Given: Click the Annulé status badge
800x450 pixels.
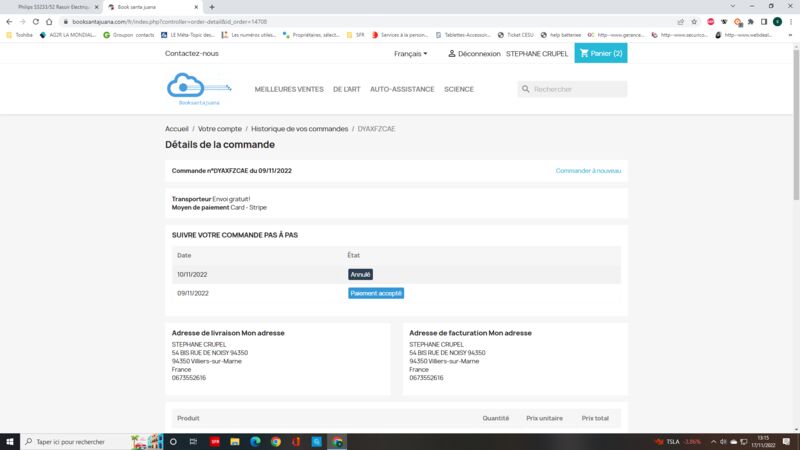Looking at the screenshot, I should tap(360, 274).
